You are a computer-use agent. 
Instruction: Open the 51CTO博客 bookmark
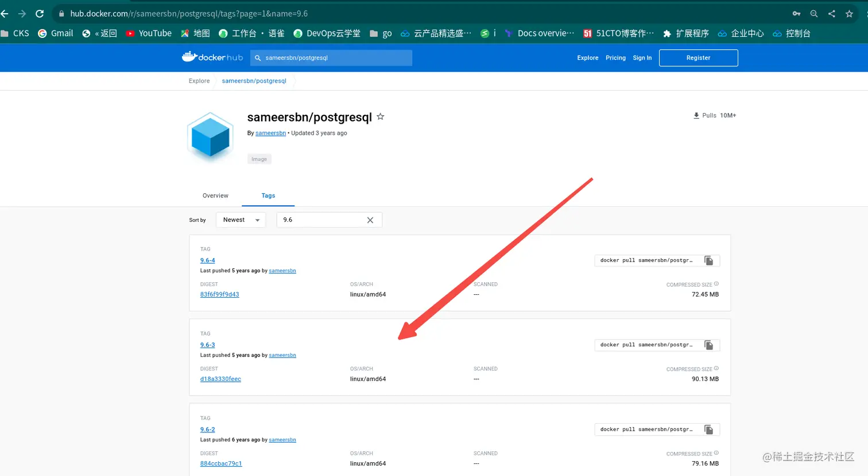[619, 33]
